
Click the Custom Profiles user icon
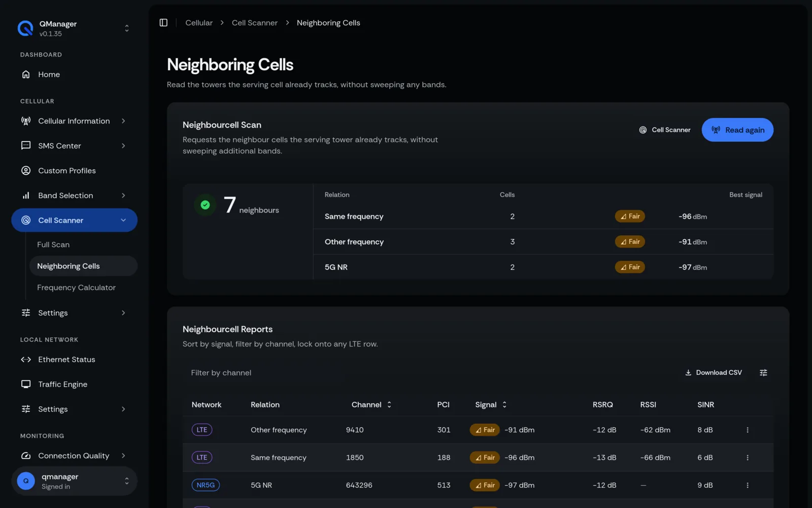pyautogui.click(x=26, y=171)
